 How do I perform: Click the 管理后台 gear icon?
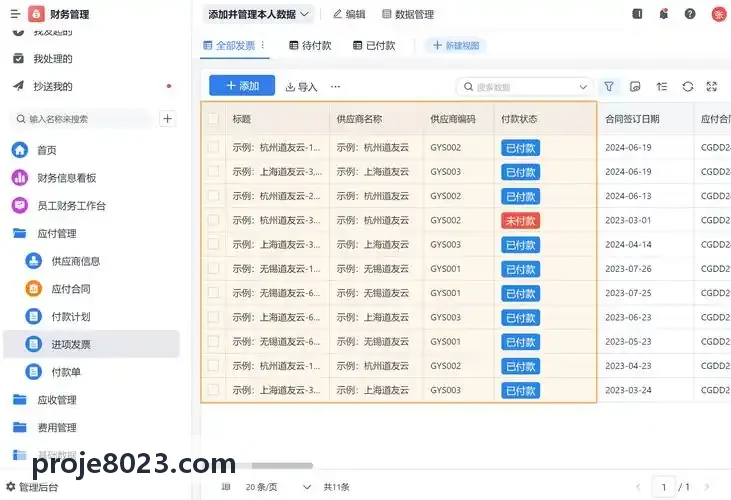[11, 487]
